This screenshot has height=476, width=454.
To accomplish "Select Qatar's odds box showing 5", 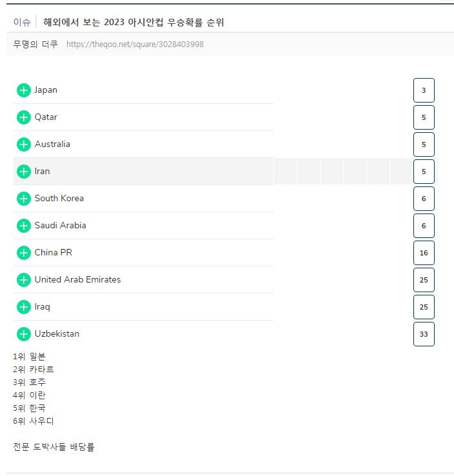I will pyautogui.click(x=424, y=117).
